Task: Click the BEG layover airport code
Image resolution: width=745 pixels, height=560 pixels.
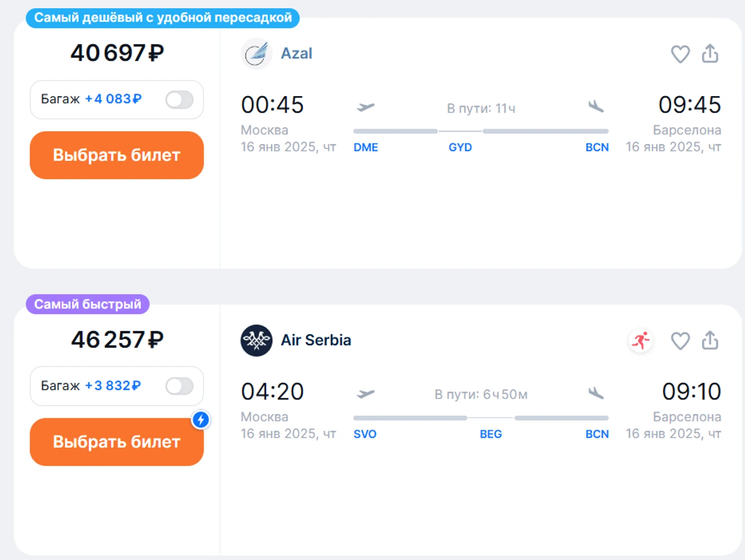Action: click(x=490, y=434)
